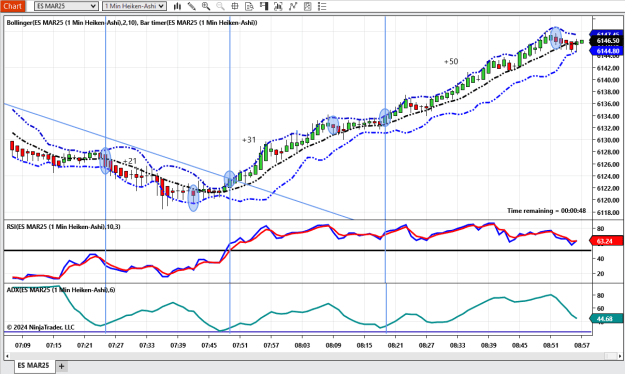Image resolution: width=625 pixels, height=374 pixels.
Task: Click the +31 text annotation
Action: pyautogui.click(x=249, y=140)
